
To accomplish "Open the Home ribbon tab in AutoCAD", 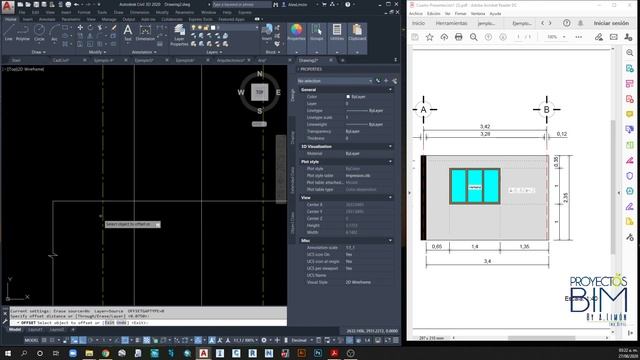I will 11,19.
